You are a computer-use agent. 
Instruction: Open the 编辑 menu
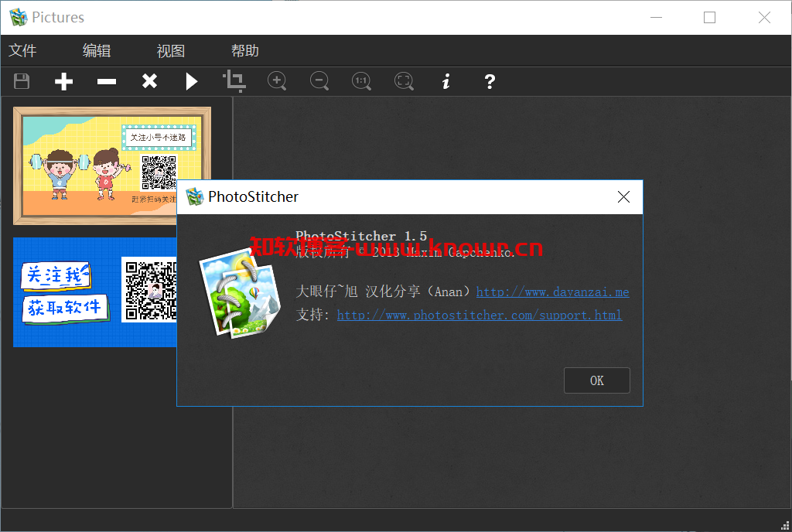pos(97,50)
